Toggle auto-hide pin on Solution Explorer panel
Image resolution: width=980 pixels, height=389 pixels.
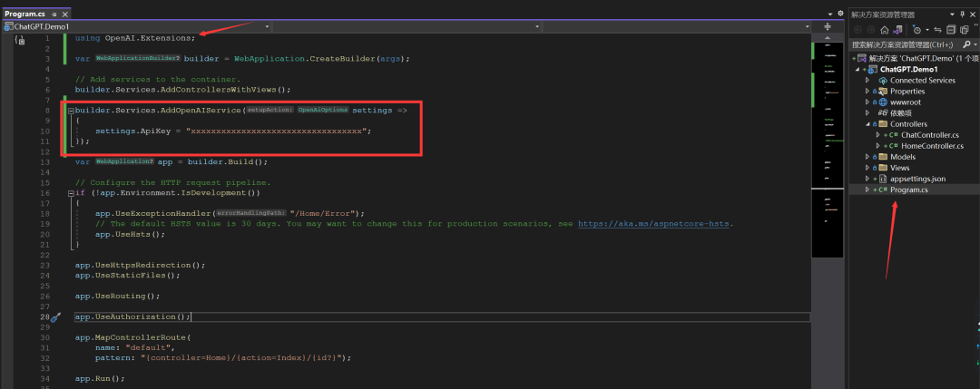[x=962, y=14]
